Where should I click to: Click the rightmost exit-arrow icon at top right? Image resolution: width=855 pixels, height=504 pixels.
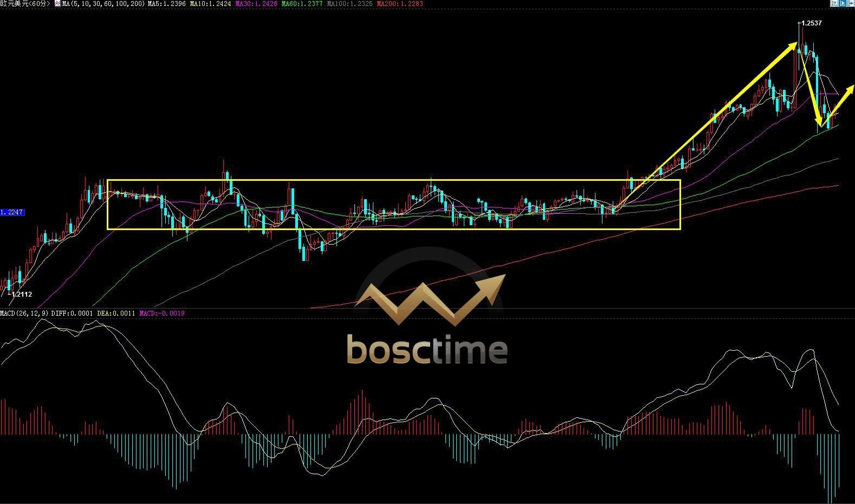click(851, 3)
